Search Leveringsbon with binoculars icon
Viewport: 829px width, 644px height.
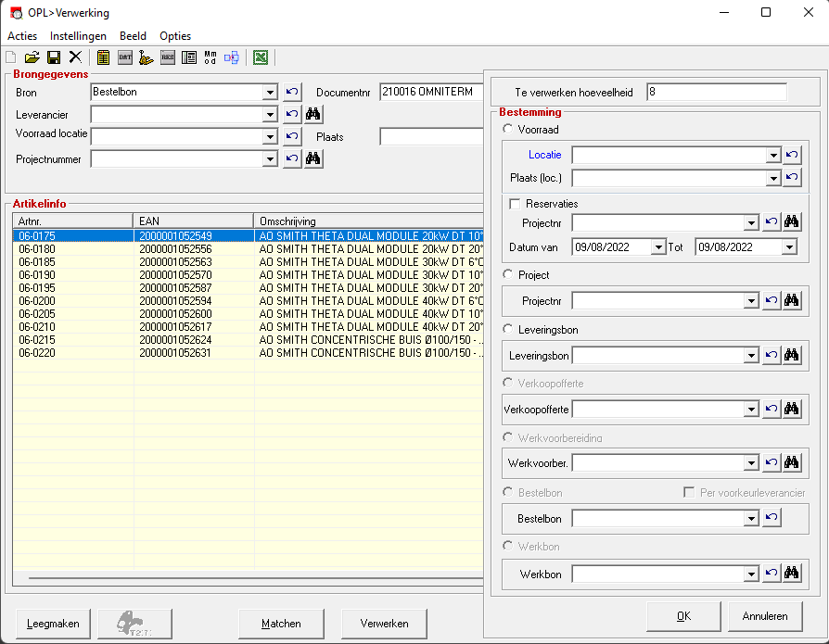pos(792,355)
